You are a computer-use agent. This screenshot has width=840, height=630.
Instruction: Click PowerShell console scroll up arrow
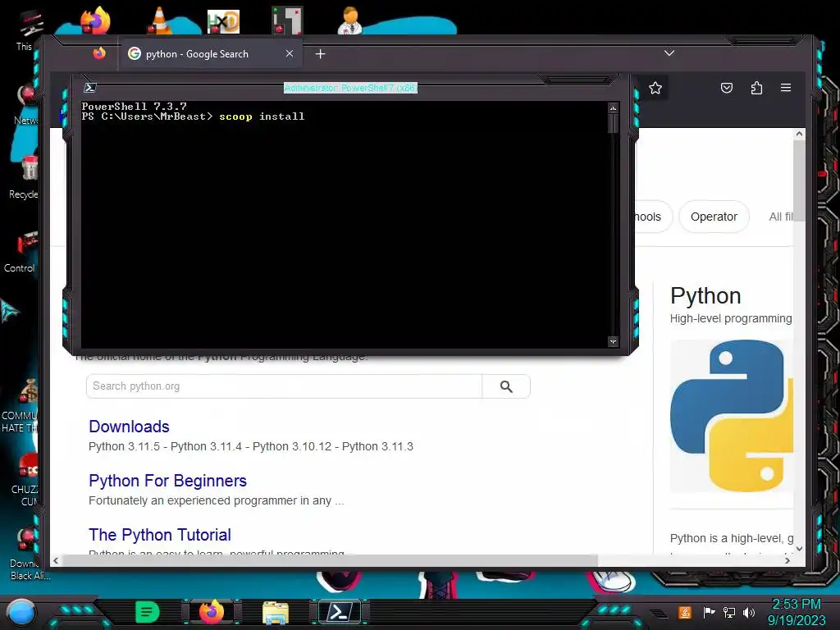coord(613,108)
